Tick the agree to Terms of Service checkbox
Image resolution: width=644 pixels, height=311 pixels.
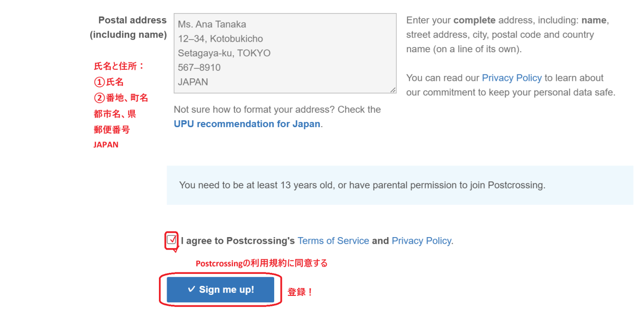coord(172,240)
